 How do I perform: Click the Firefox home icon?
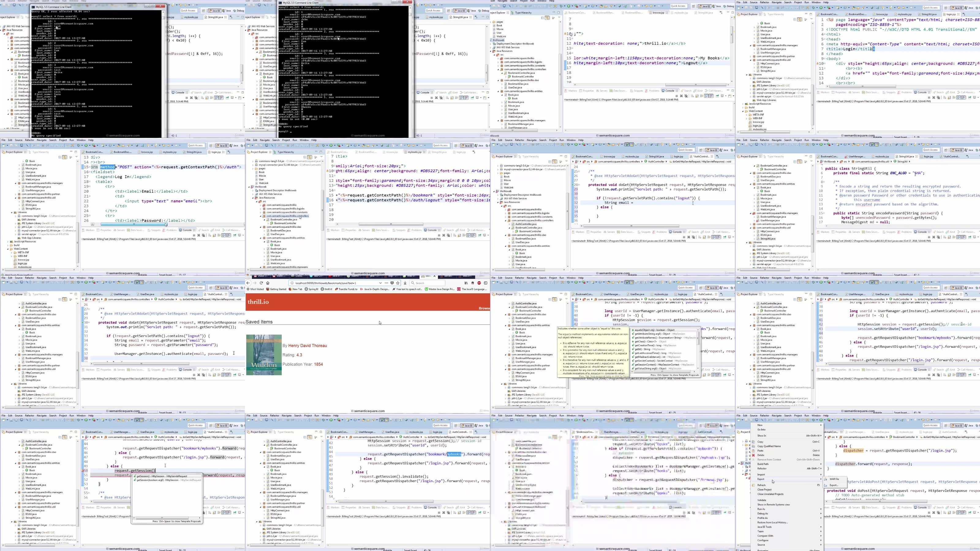pos(268,283)
